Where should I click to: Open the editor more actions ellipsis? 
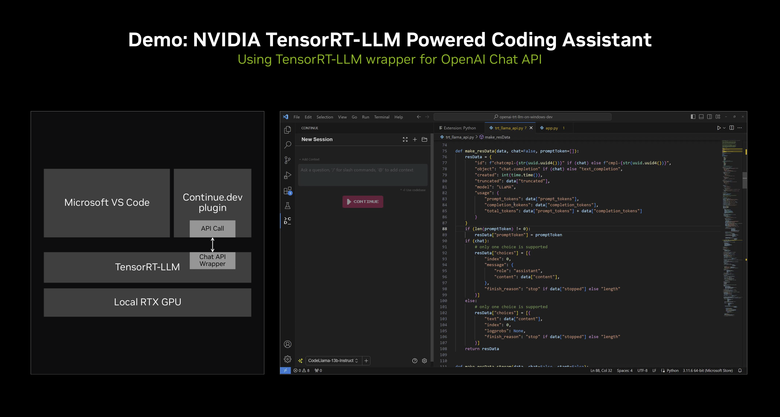[740, 128]
